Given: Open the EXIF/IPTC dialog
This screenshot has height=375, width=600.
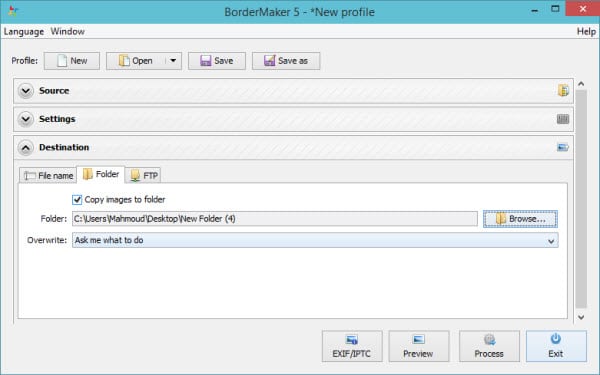Looking at the screenshot, I should [x=352, y=346].
